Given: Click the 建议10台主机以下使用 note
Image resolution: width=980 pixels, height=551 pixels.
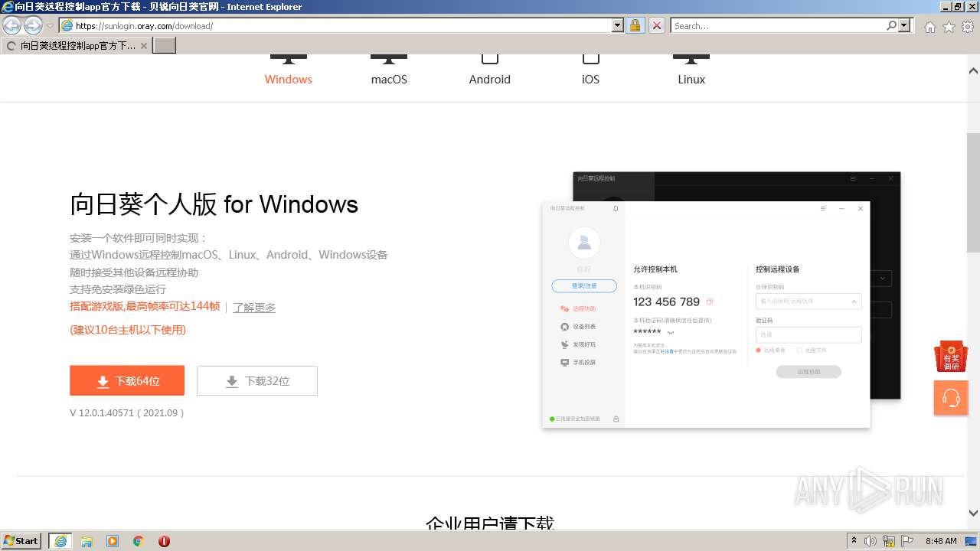Looking at the screenshot, I should tap(128, 330).
